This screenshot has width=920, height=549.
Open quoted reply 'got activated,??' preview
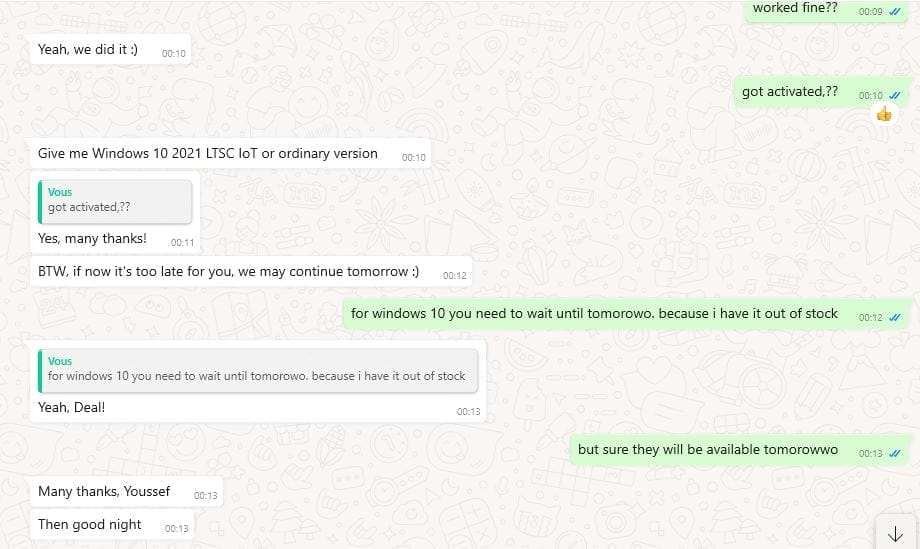tap(115, 202)
